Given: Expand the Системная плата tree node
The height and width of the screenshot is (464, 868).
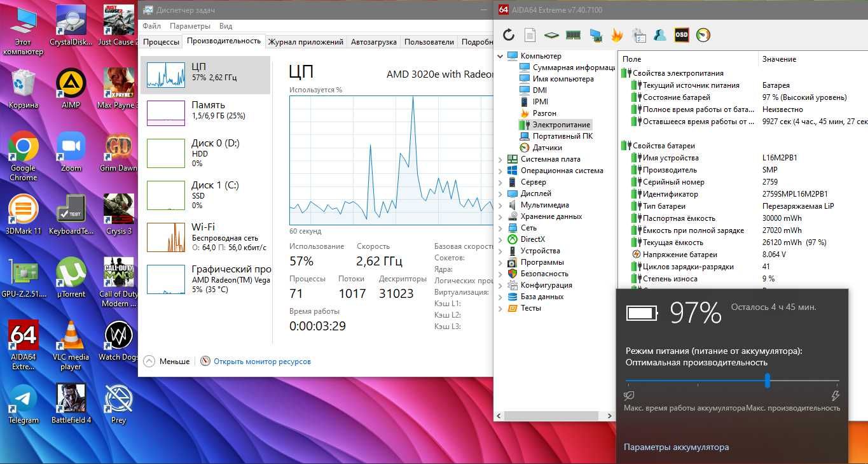Looking at the screenshot, I should (500, 159).
